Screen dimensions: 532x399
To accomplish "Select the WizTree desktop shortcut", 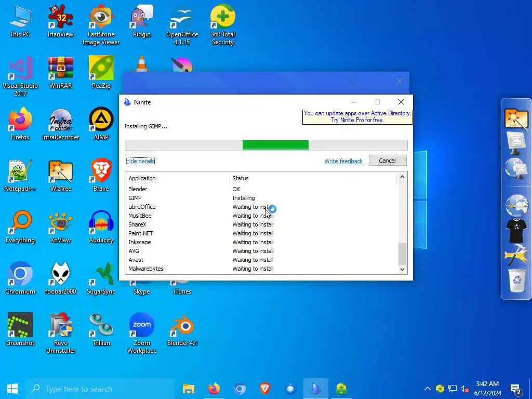I will click(60, 176).
